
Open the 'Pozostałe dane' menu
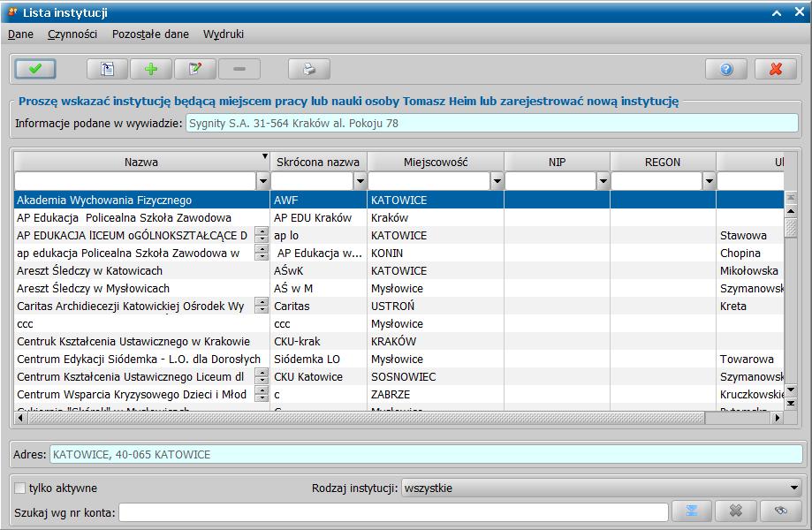click(x=150, y=34)
